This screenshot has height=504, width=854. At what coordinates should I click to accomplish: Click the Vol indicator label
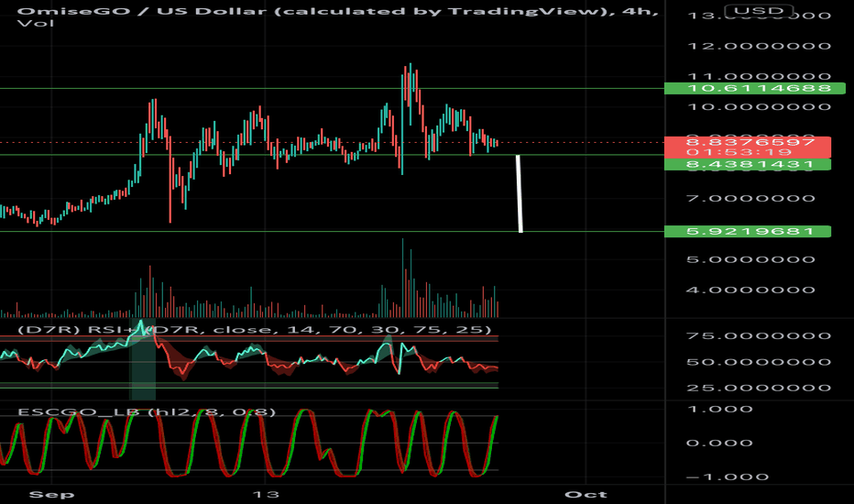click(x=36, y=24)
